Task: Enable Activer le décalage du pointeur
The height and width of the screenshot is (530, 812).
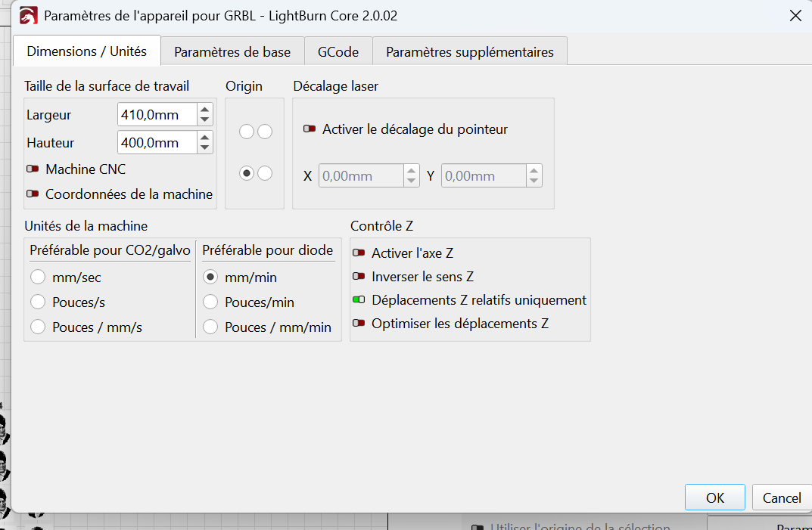Action: [x=310, y=129]
